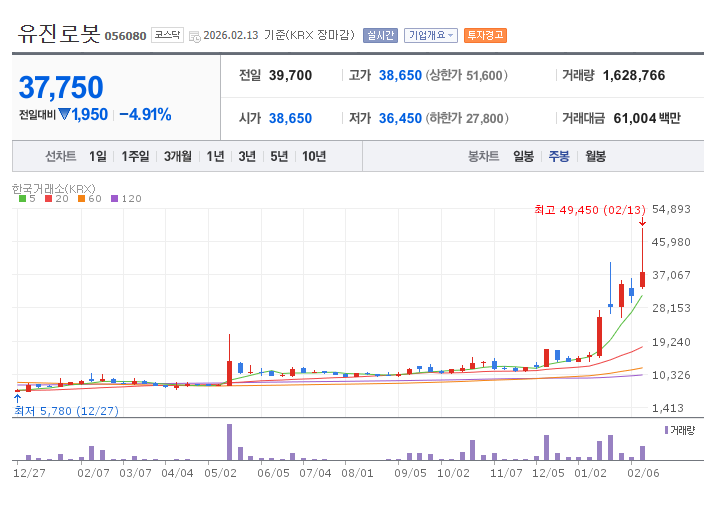This screenshot has height=510, width=704.
Task: Click the green 5-period moving average swatch
Action: pyautogui.click(x=22, y=198)
